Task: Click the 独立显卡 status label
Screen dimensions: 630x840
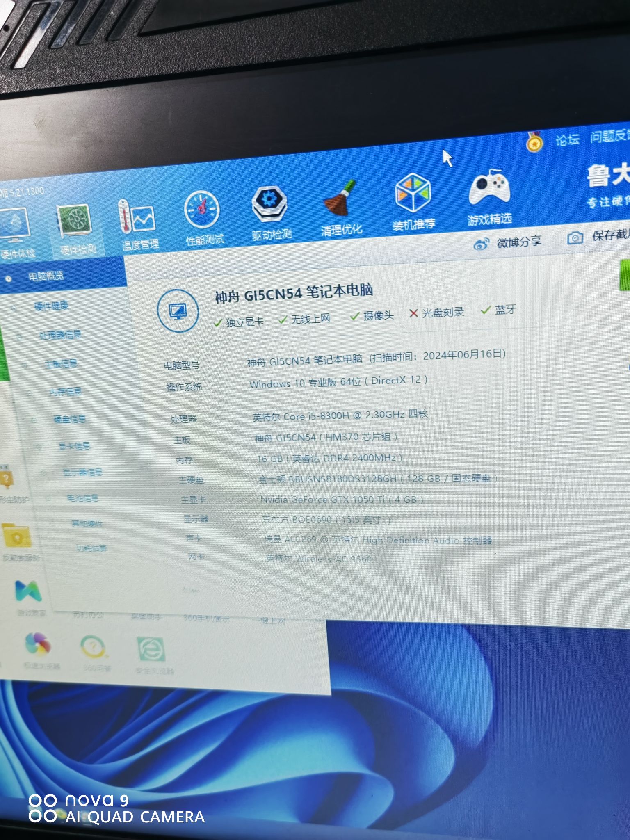Action: 244,322
